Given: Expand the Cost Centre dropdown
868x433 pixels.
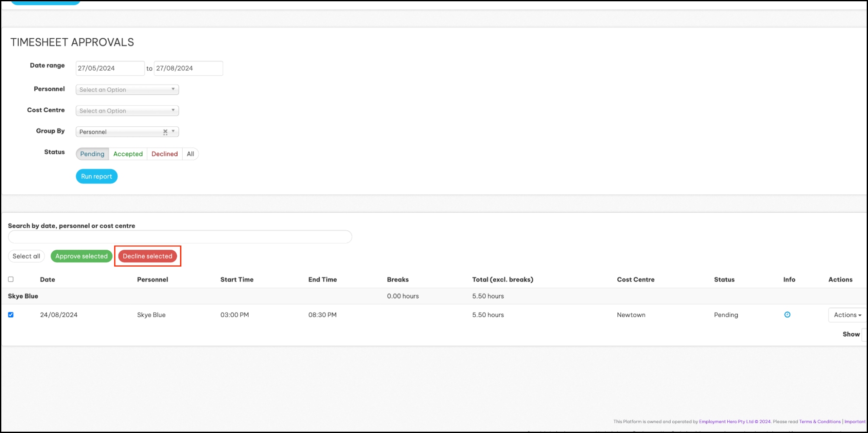Looking at the screenshot, I should tap(127, 111).
